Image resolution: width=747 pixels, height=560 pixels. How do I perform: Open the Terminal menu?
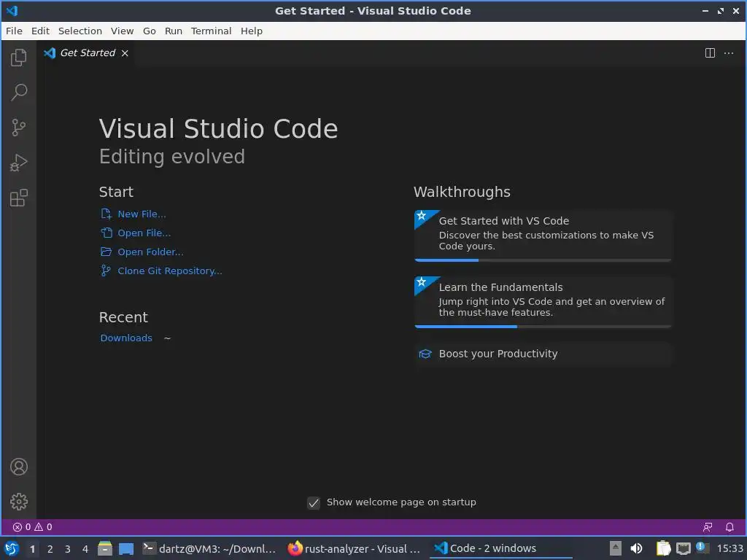pyautogui.click(x=211, y=31)
